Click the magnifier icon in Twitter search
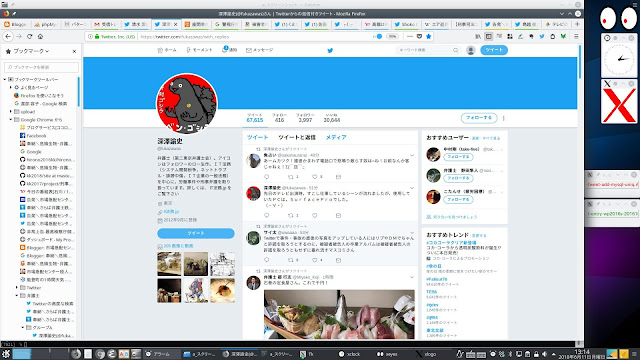The height and width of the screenshot is (360, 640). [455, 50]
